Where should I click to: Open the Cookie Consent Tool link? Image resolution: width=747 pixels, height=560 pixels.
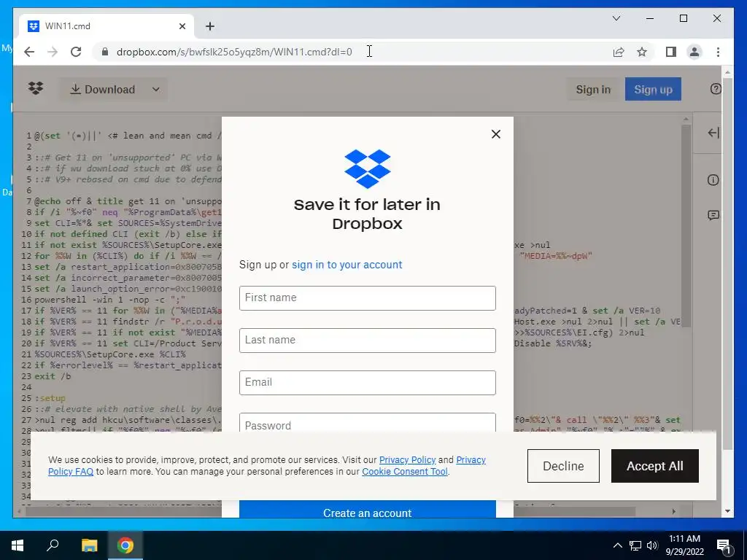[405, 472]
